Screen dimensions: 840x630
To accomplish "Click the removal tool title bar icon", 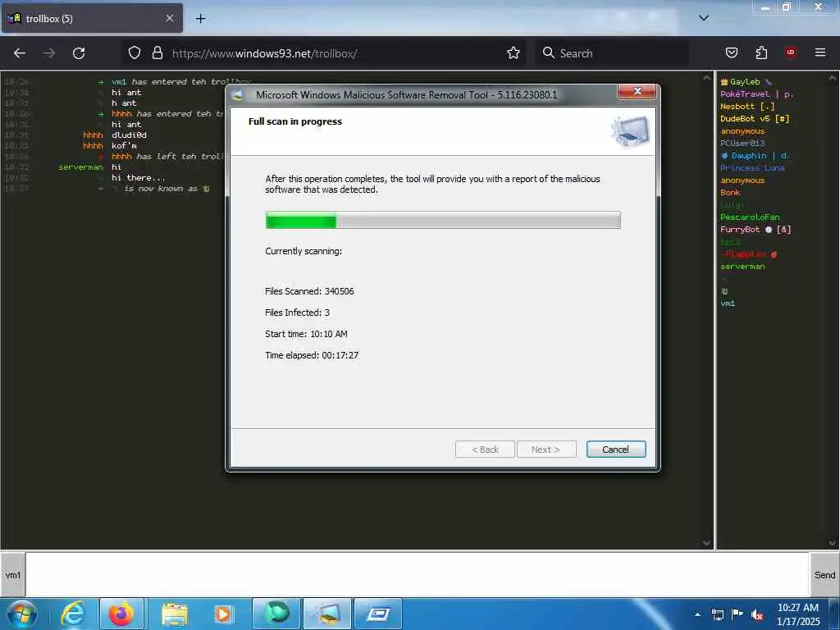I will [x=237, y=95].
